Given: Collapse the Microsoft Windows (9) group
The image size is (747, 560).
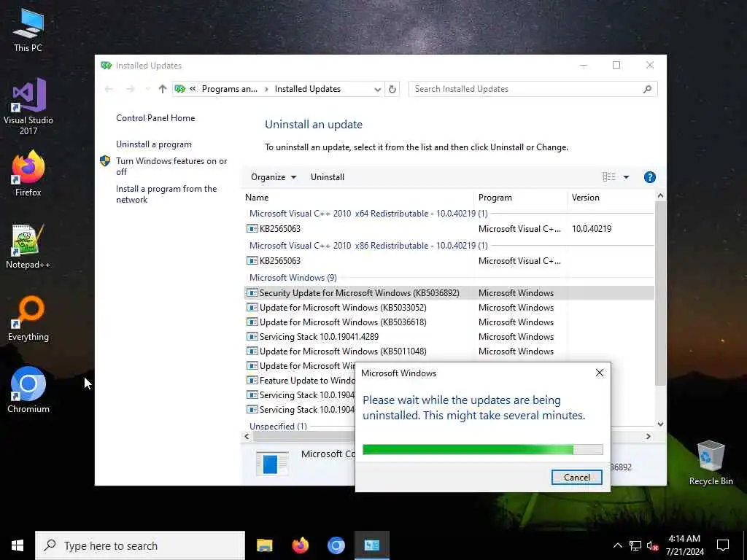Looking at the screenshot, I should pos(293,278).
